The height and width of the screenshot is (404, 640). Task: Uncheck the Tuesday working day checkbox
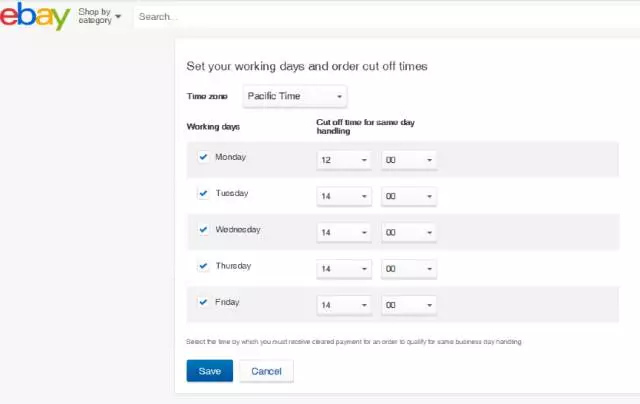204,194
